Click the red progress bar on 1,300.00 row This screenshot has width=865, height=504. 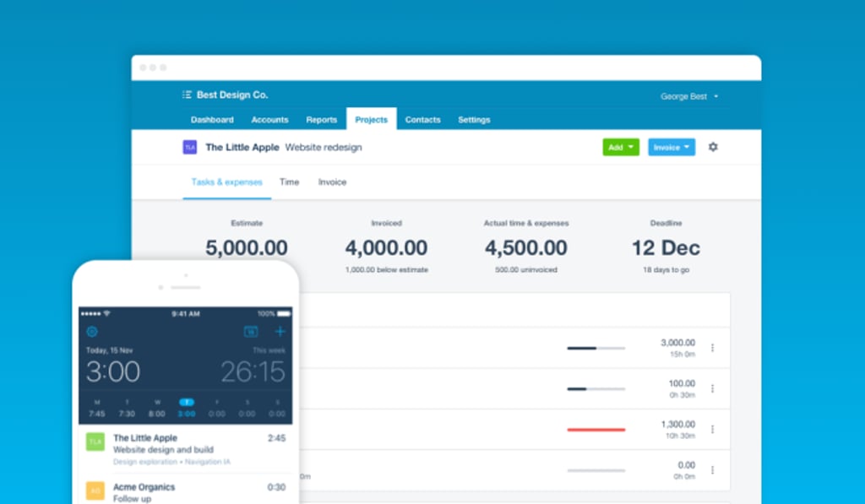(596, 430)
